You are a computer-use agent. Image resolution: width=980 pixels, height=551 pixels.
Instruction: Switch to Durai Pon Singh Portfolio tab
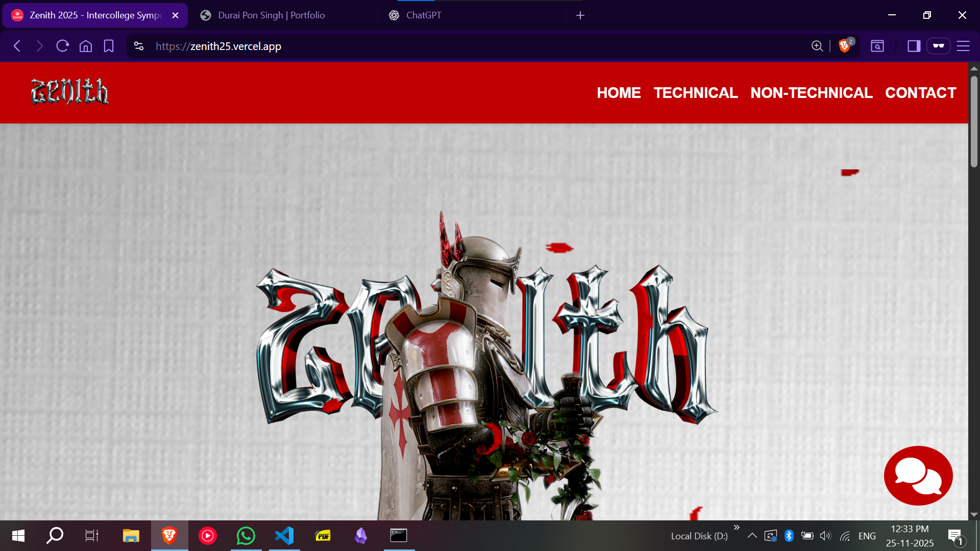coord(271,15)
